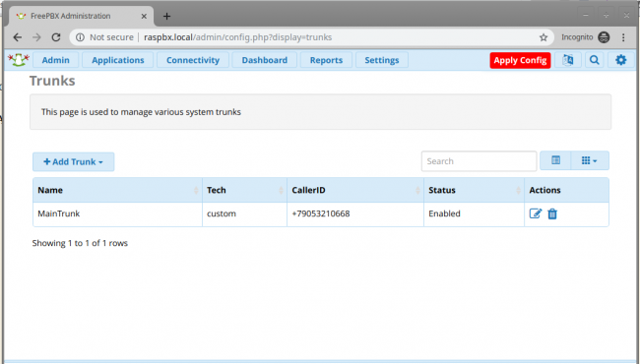Viewport: 640px width, 364px height.
Task: Focus the trunk Search input field
Action: coord(479,161)
